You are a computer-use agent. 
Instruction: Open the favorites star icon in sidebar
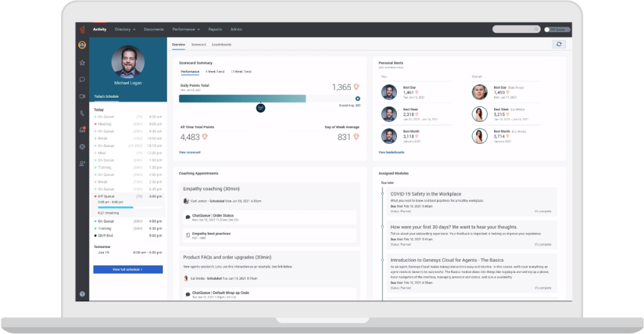[82, 62]
